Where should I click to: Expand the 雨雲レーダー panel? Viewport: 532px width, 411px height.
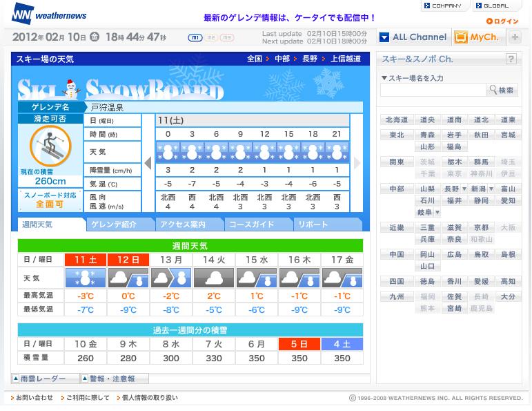click(46, 379)
